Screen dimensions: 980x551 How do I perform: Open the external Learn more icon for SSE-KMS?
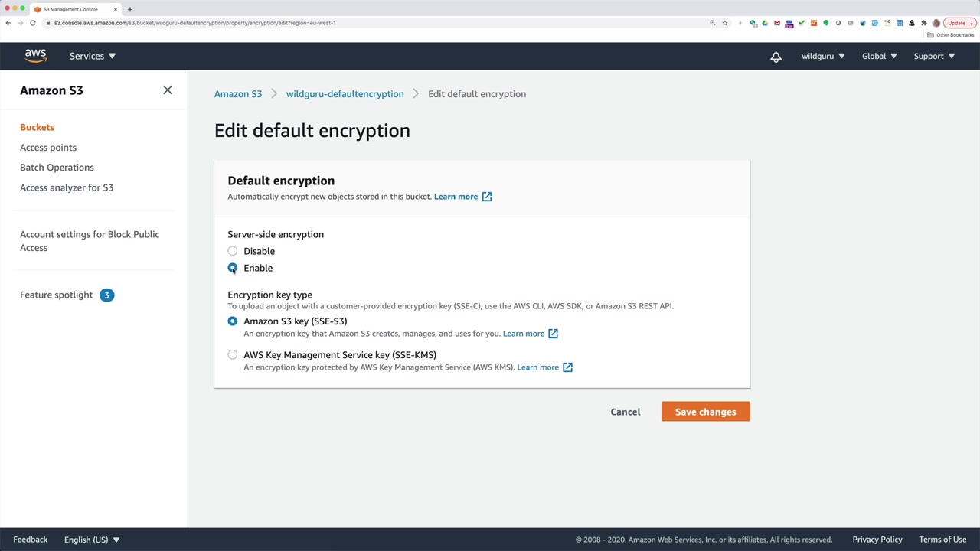click(567, 367)
